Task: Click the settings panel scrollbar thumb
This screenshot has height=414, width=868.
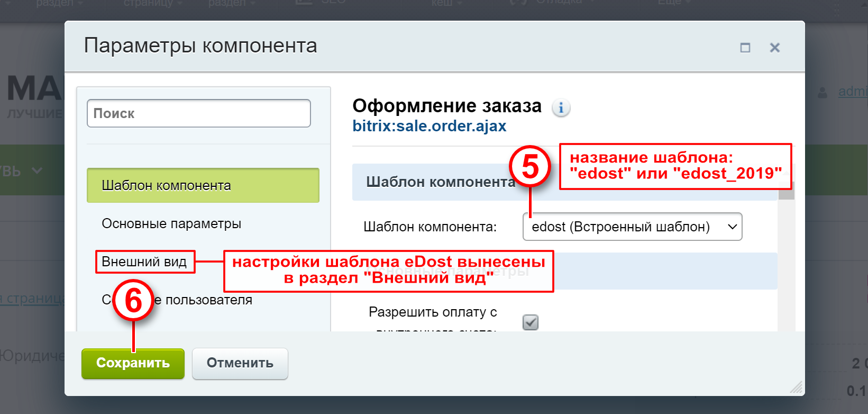Action: [787, 191]
